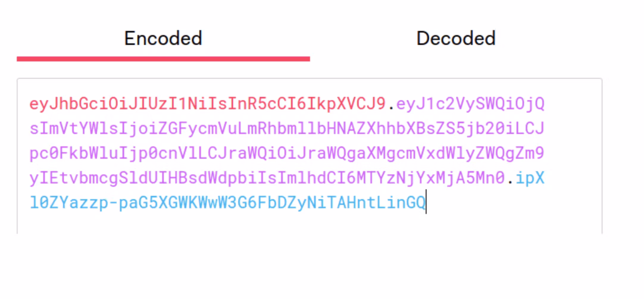Click the token line starting with "pc0FkbWlu"
The image size is (644, 299).
[287, 153]
